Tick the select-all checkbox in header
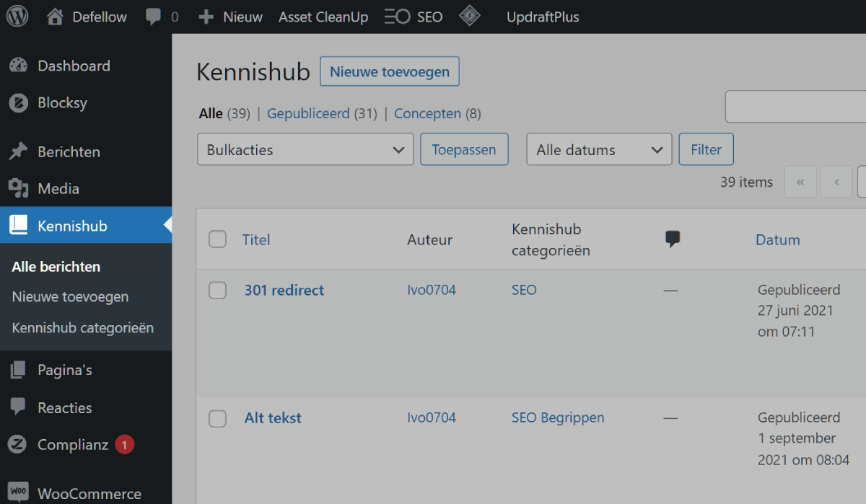 click(217, 239)
